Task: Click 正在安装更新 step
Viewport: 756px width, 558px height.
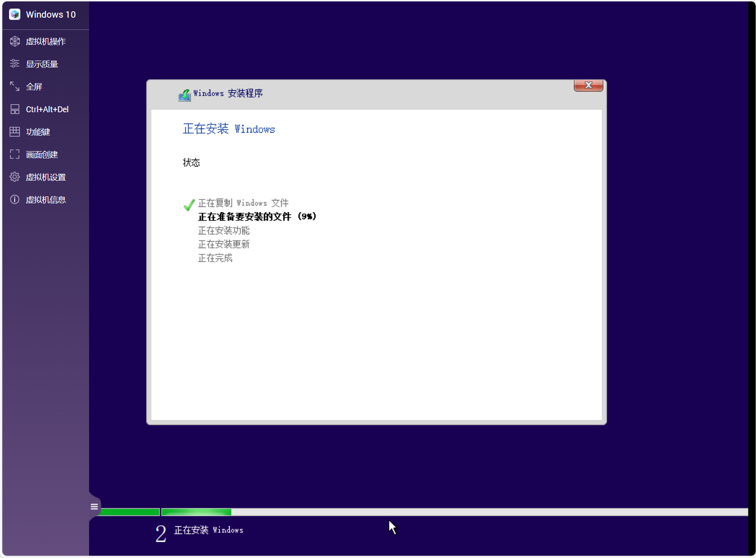Action: [224, 244]
